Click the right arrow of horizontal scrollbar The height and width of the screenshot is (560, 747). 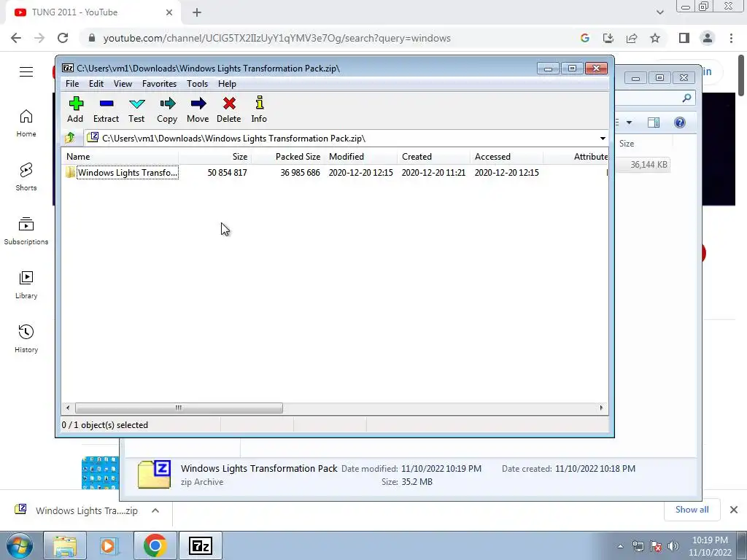601,408
